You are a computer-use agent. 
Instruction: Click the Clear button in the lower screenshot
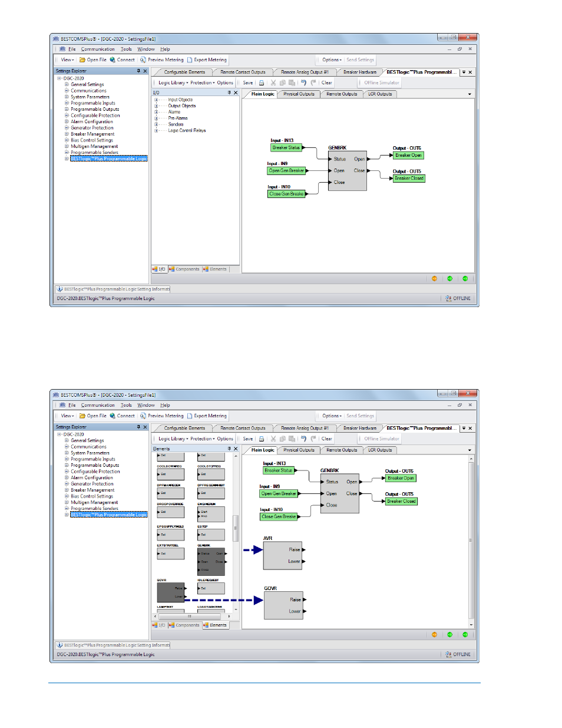click(x=327, y=439)
